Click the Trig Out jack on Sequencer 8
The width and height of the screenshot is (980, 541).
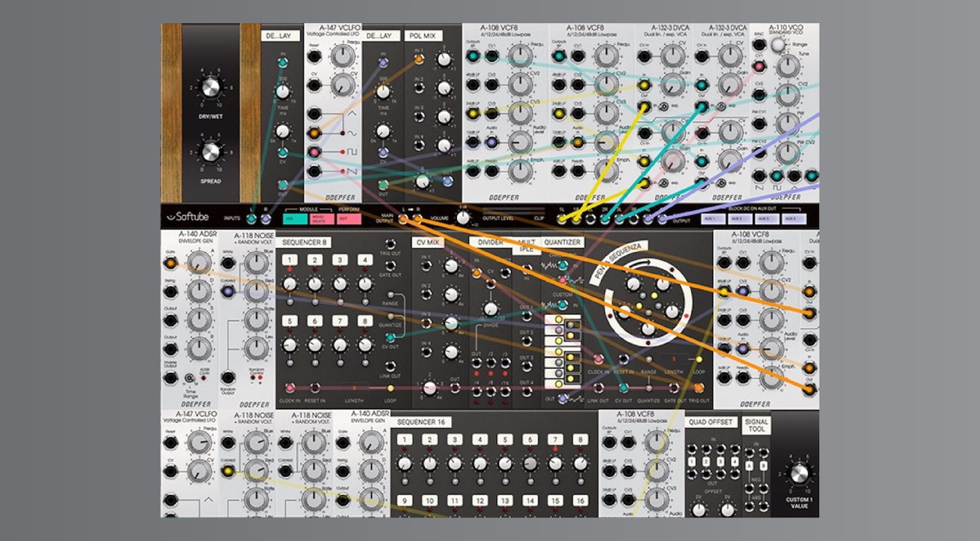(x=390, y=244)
